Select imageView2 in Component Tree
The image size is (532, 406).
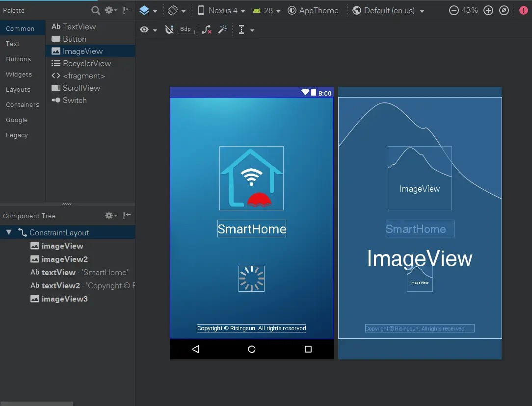tap(68, 259)
